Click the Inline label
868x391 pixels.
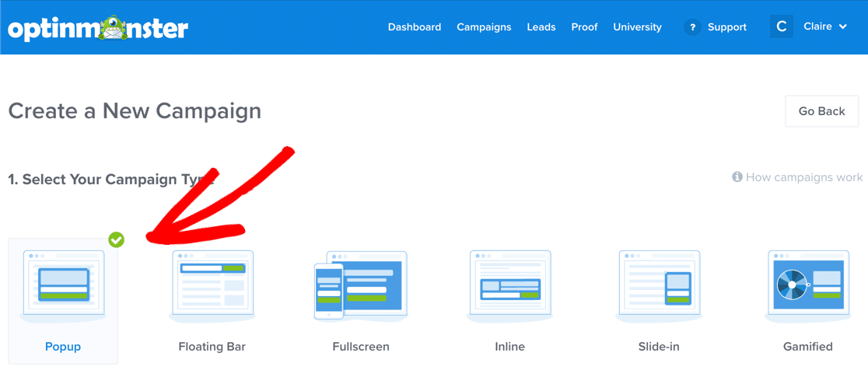[x=510, y=347]
